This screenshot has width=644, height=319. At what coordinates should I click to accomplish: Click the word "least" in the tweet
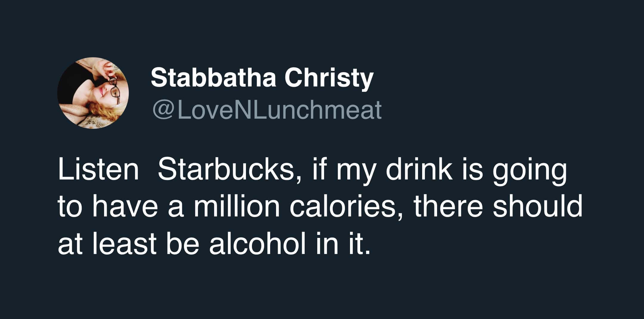124,244
